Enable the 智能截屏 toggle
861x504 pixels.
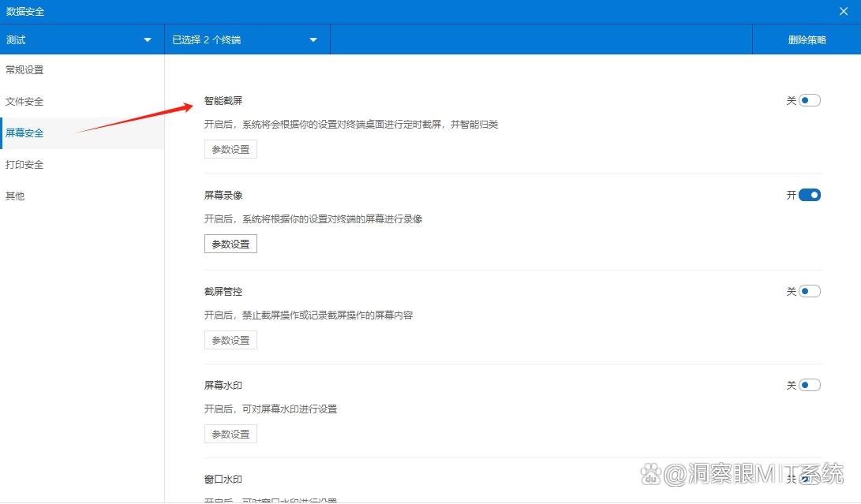click(810, 100)
